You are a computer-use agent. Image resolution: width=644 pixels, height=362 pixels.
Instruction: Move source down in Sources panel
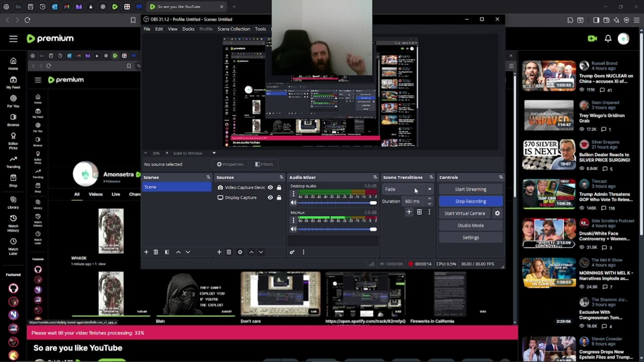point(261,252)
